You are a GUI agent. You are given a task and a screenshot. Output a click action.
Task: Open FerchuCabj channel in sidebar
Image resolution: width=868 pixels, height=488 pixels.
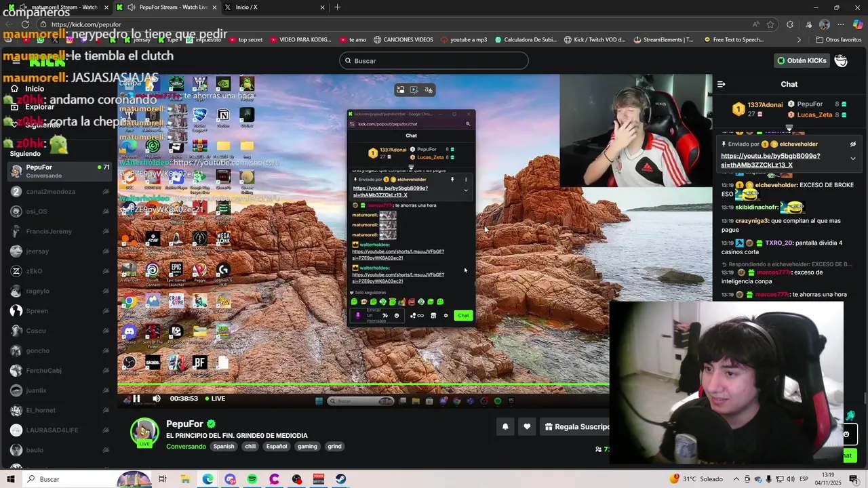(59, 370)
